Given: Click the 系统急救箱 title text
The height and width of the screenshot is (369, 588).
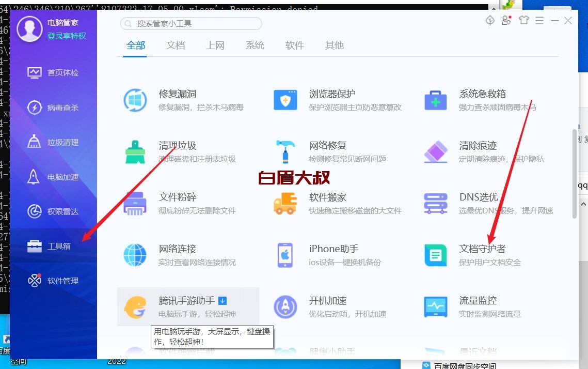Looking at the screenshot, I should [x=483, y=94].
